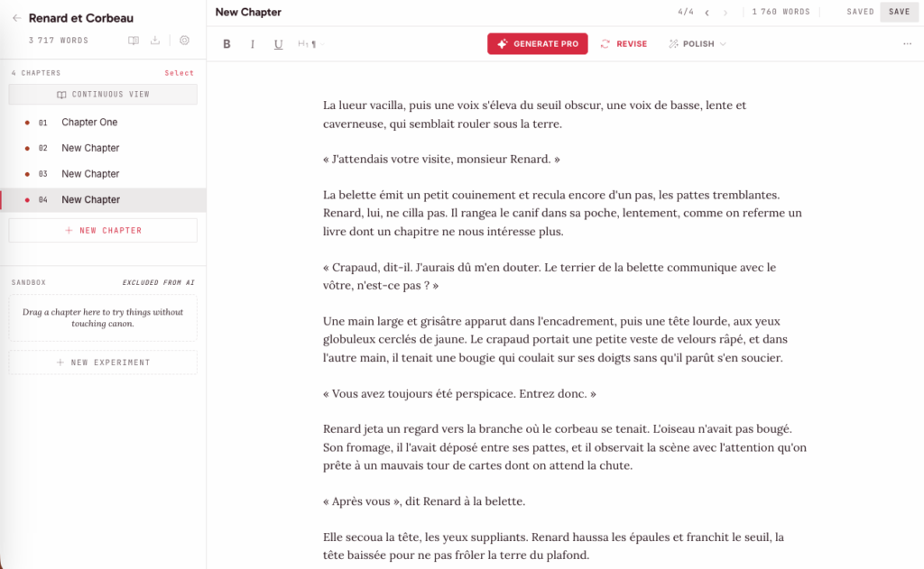Toggle italic formatting
Image resolution: width=924 pixels, height=569 pixels.
253,44
